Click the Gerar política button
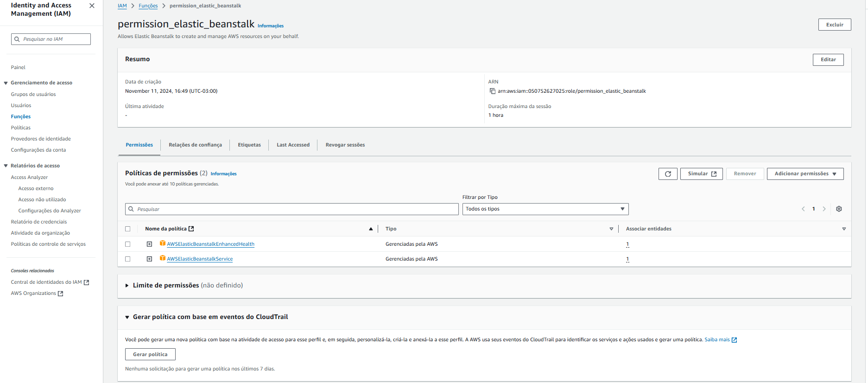 tap(150, 354)
